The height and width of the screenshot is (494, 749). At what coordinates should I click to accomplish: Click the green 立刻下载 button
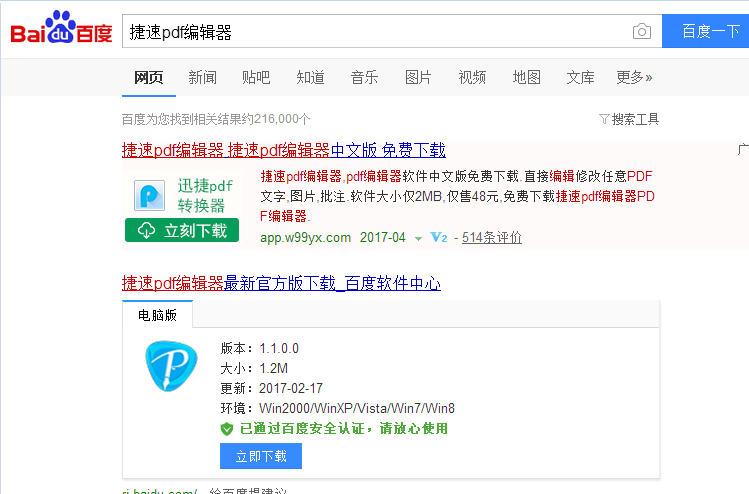(182, 230)
